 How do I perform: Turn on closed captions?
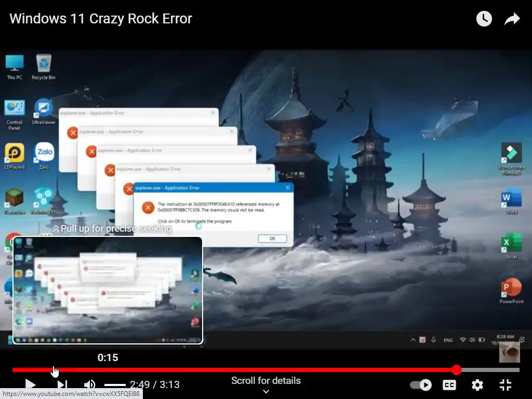click(x=449, y=385)
